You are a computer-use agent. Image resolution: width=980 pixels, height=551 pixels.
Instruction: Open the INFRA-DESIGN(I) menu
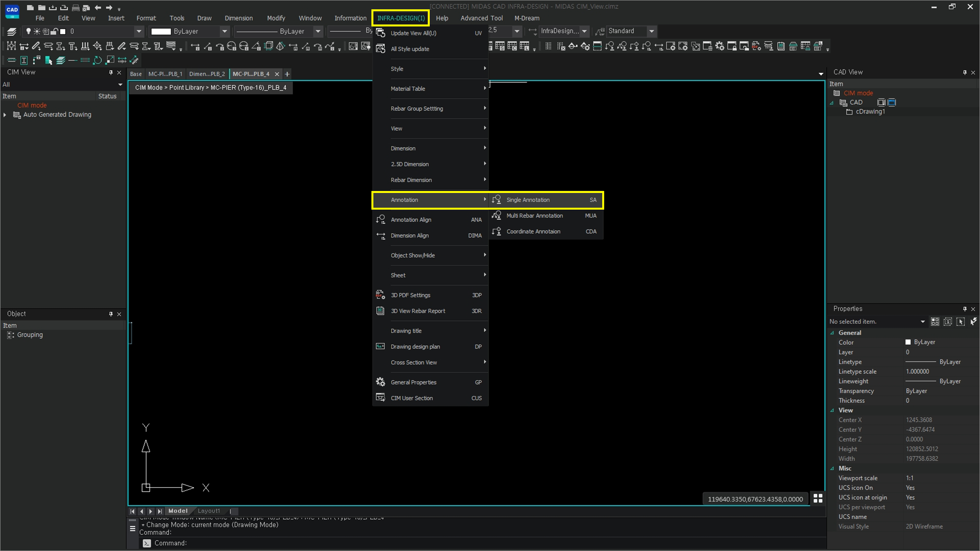[401, 18]
